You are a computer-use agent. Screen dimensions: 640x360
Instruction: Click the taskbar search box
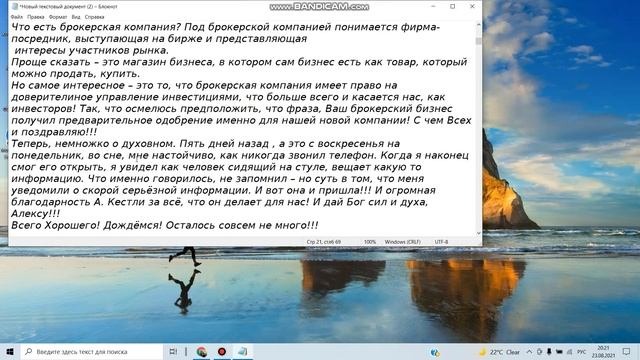92,351
